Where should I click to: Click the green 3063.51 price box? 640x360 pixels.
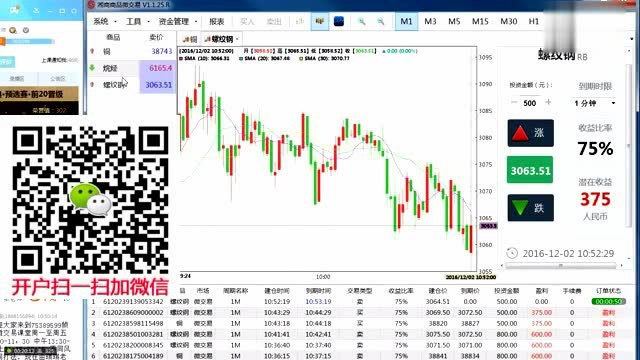click(x=530, y=170)
